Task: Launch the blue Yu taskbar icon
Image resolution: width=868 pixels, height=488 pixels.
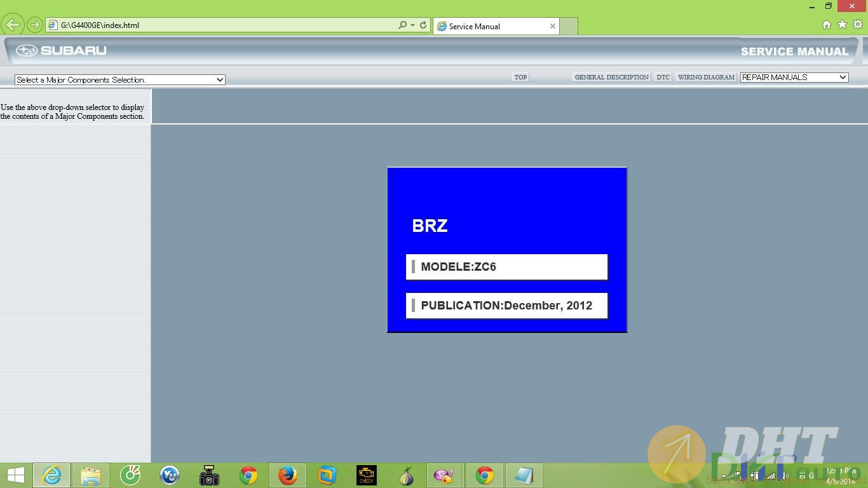Action: (x=170, y=475)
